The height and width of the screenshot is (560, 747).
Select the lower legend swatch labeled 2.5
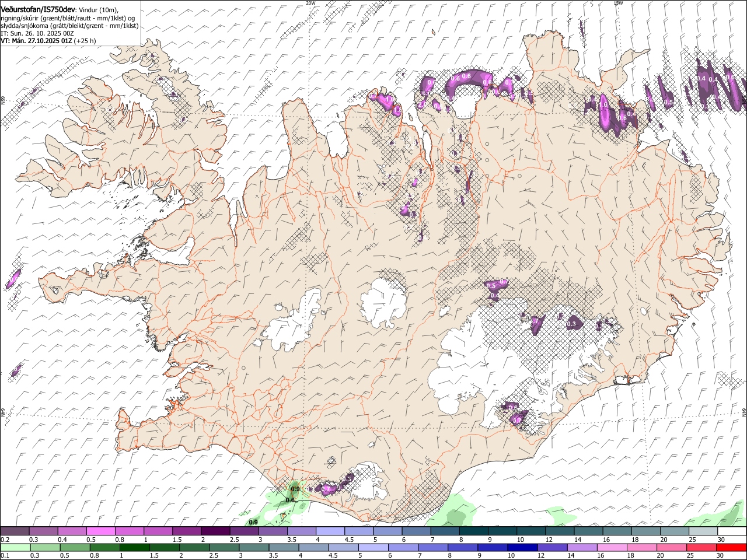click(x=224, y=548)
